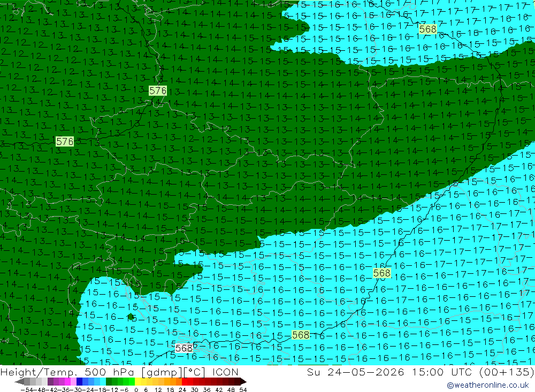
Task: Click the ICON model name label
Action: pos(225,372)
